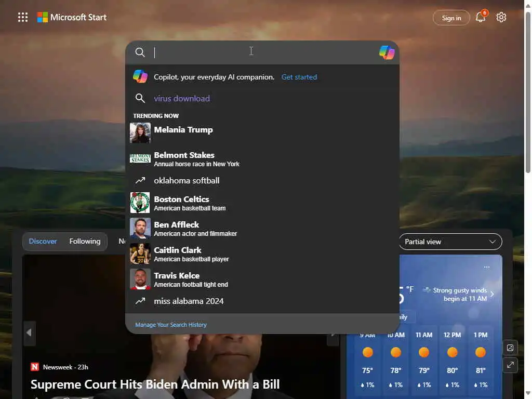This screenshot has width=532, height=399.
Task: Select miss alabama 2024 trending search
Action: click(262, 301)
